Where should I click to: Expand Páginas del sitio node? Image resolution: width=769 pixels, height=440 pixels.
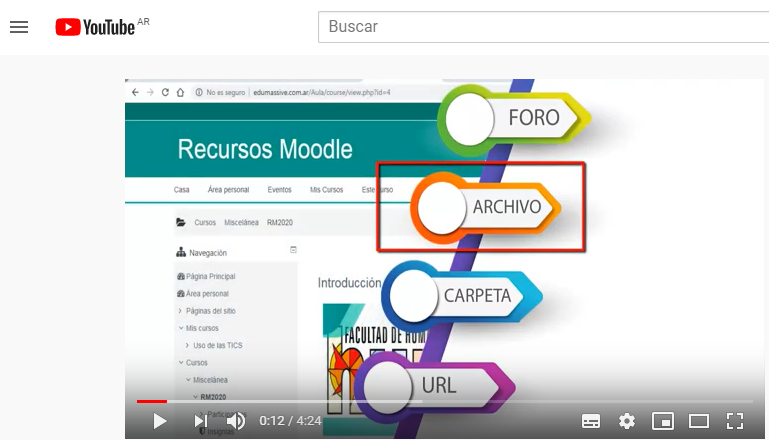pos(180,311)
